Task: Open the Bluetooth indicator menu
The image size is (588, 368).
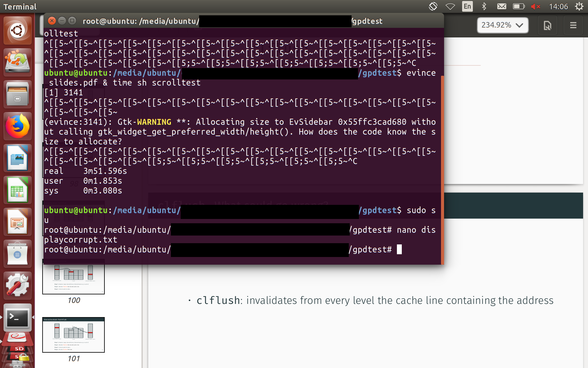Action: [x=484, y=6]
